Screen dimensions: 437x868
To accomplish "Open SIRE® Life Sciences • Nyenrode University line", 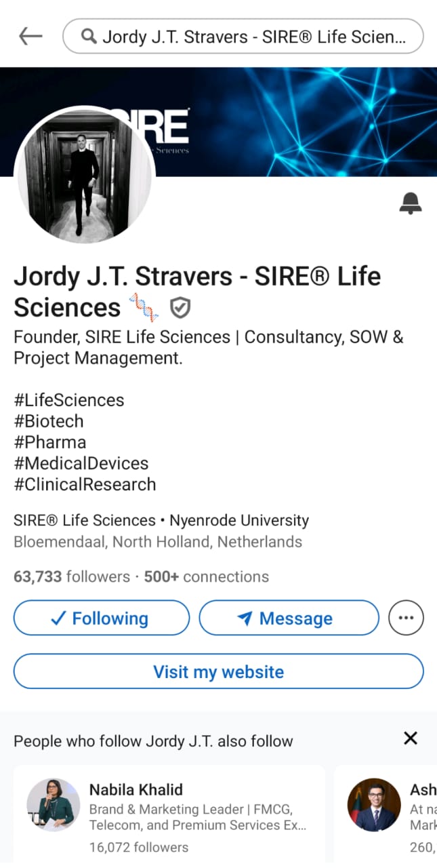I will (161, 521).
